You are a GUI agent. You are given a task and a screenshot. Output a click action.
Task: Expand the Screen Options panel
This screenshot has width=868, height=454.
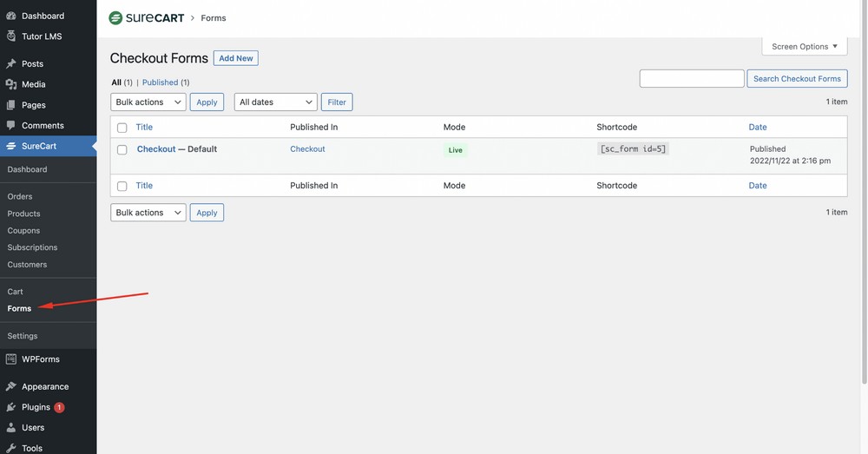click(804, 47)
